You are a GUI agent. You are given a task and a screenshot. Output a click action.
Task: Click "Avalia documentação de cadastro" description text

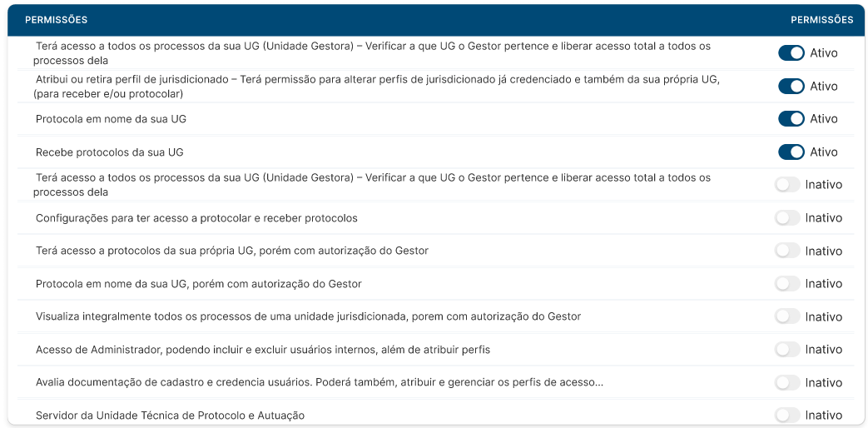coord(319,383)
